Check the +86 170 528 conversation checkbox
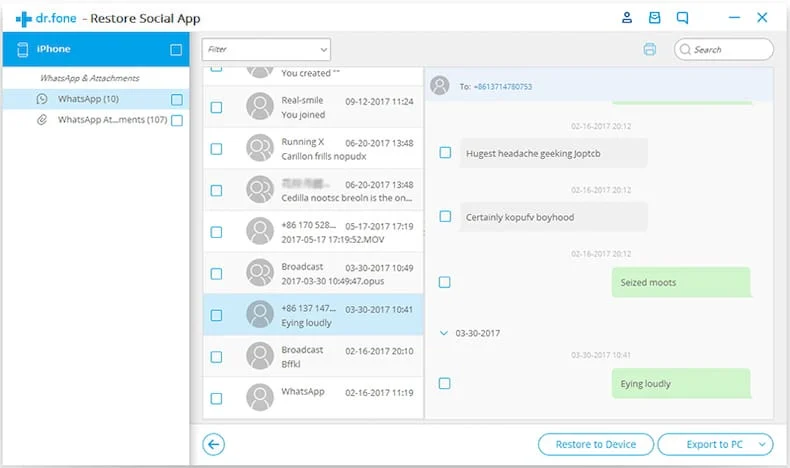This screenshot has height=468, width=790. coord(216,232)
